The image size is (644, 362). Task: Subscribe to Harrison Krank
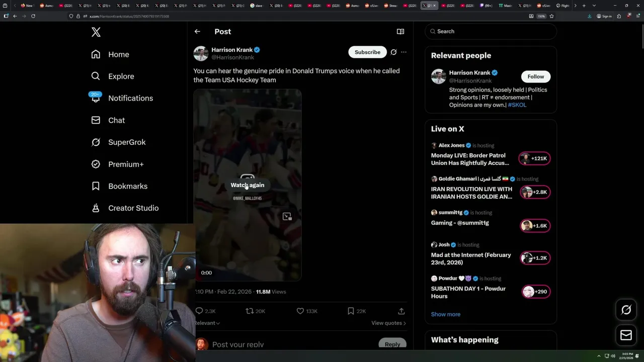click(367, 52)
